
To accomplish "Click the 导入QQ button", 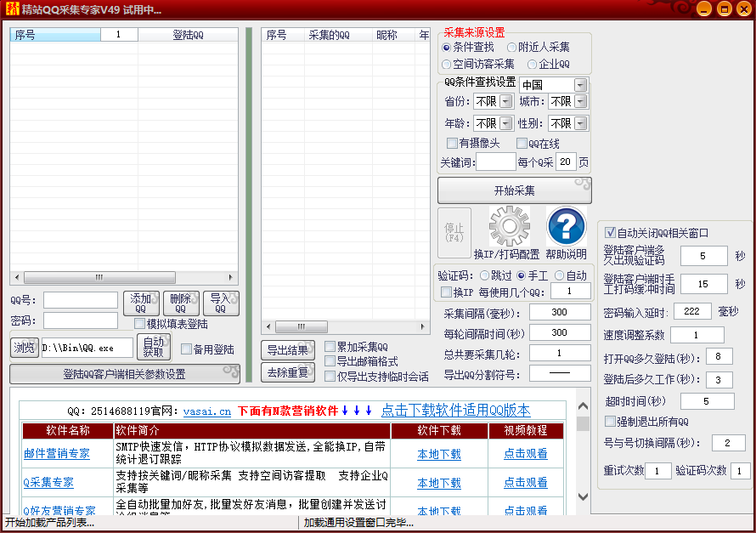I will 220,303.
